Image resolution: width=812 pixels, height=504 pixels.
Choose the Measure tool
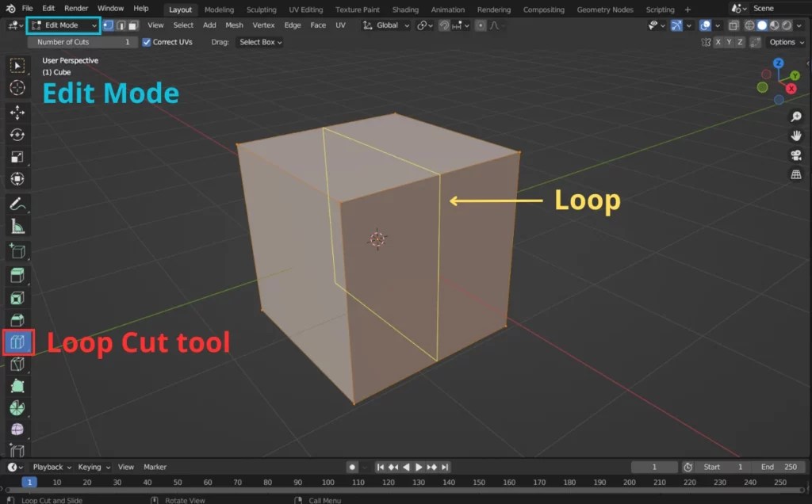point(17,225)
